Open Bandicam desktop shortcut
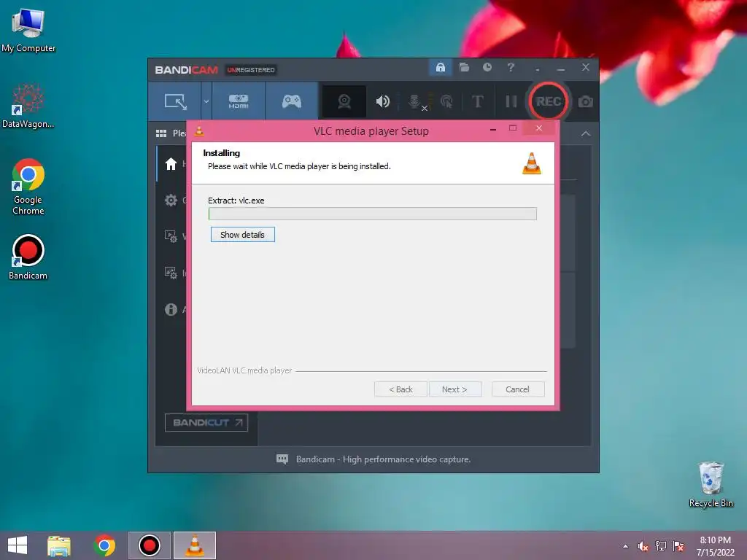The height and width of the screenshot is (560, 747). coord(28,257)
